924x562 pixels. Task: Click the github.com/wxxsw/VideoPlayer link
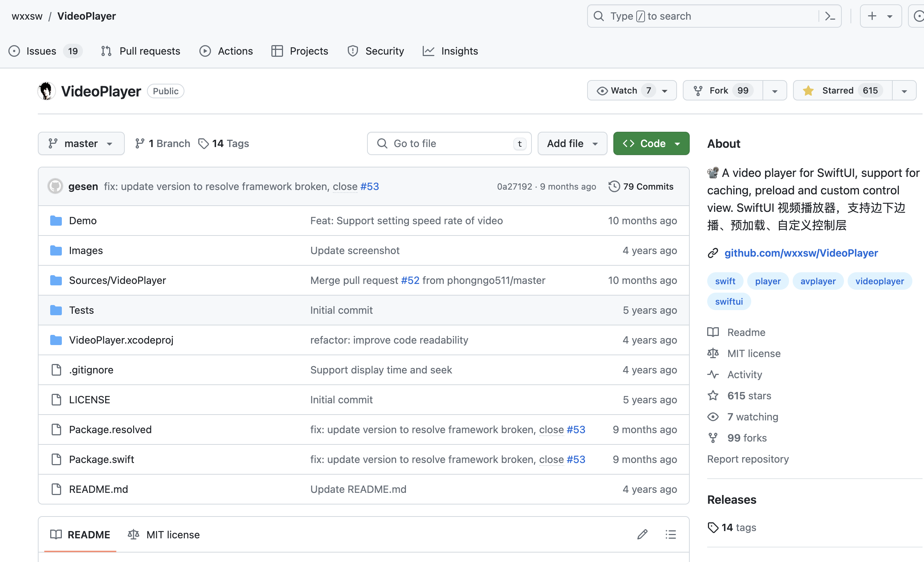(801, 253)
